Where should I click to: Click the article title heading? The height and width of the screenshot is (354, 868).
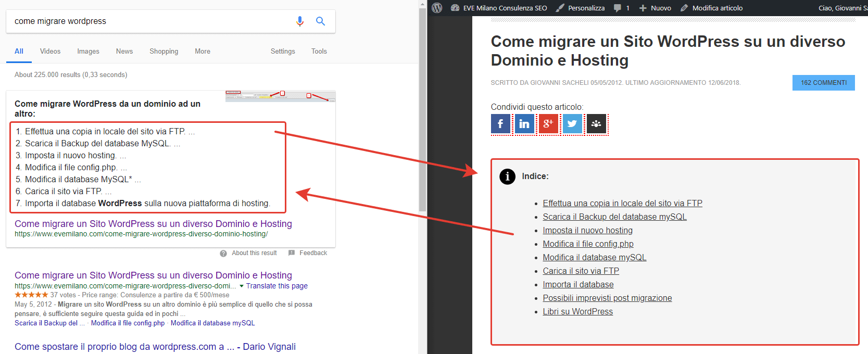(668, 51)
